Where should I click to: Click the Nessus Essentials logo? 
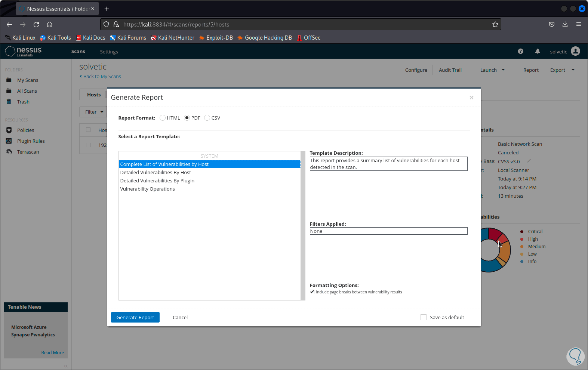coord(23,51)
